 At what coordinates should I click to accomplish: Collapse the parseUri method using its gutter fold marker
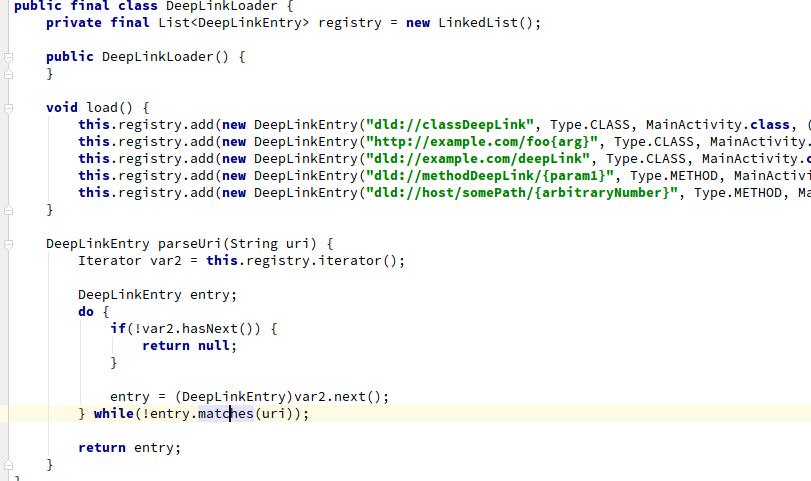point(8,244)
